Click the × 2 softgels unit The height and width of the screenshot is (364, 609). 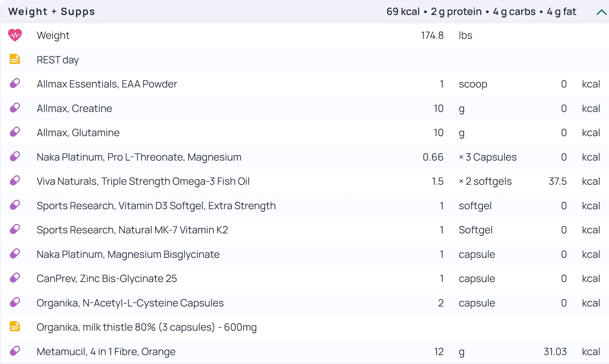(485, 181)
